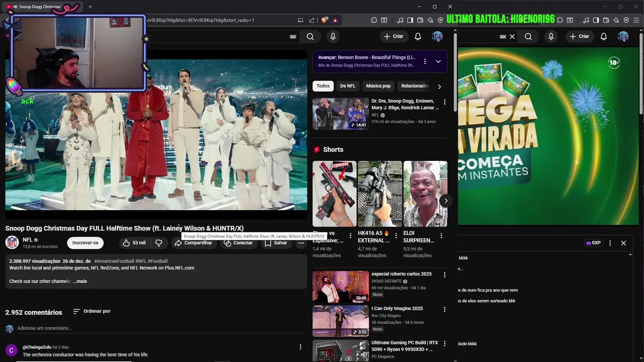Viewport: 644px width, 362px height.
Task: Click music note media control in left toolbar
Action: click(x=400, y=20)
